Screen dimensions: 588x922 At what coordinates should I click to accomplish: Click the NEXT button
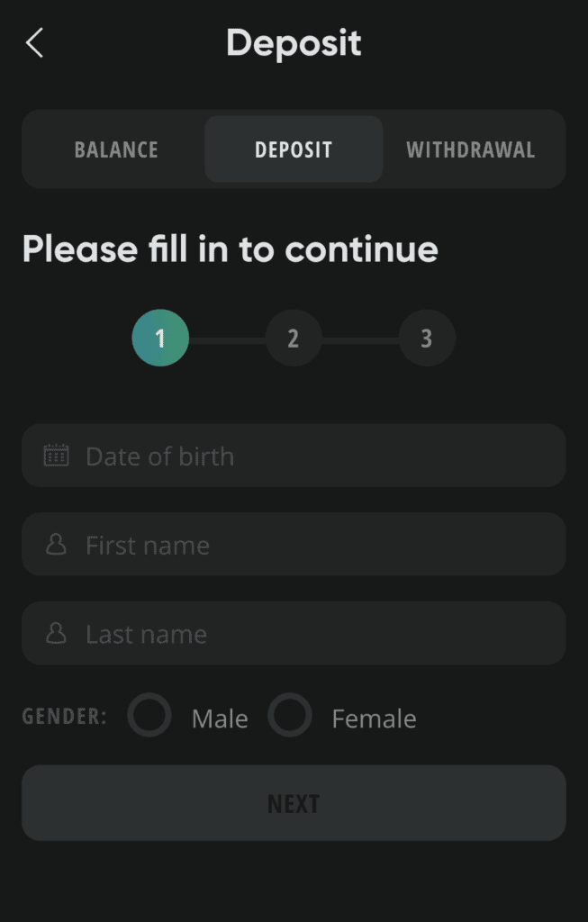point(294,803)
